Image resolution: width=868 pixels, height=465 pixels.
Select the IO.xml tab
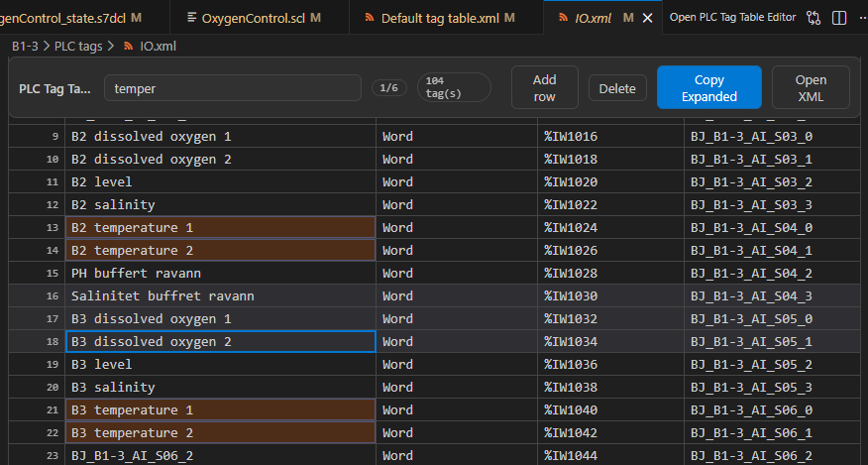pos(602,18)
